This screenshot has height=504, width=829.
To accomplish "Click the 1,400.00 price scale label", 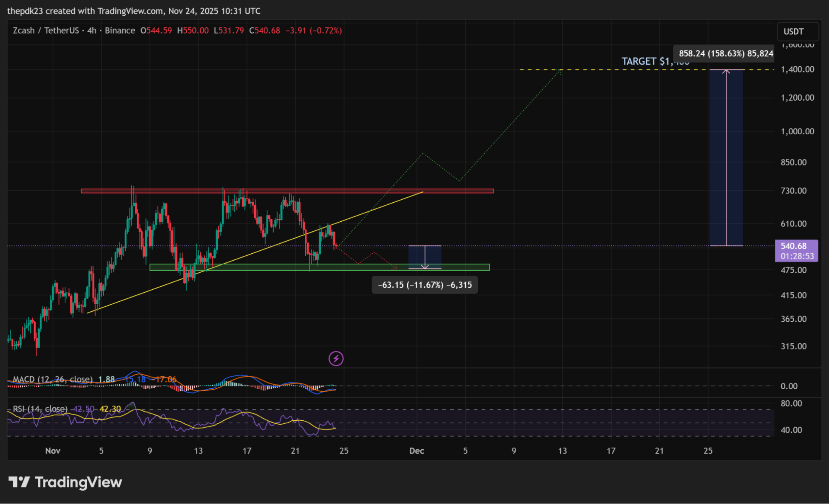I will 797,69.
